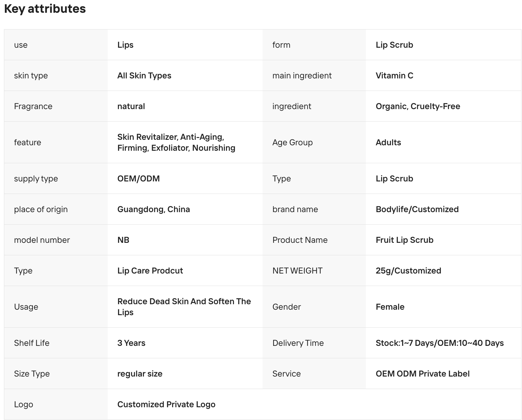This screenshot has width=522, height=420.
Task: Select the Fruit Lip Scrub product name
Action: 404,240
